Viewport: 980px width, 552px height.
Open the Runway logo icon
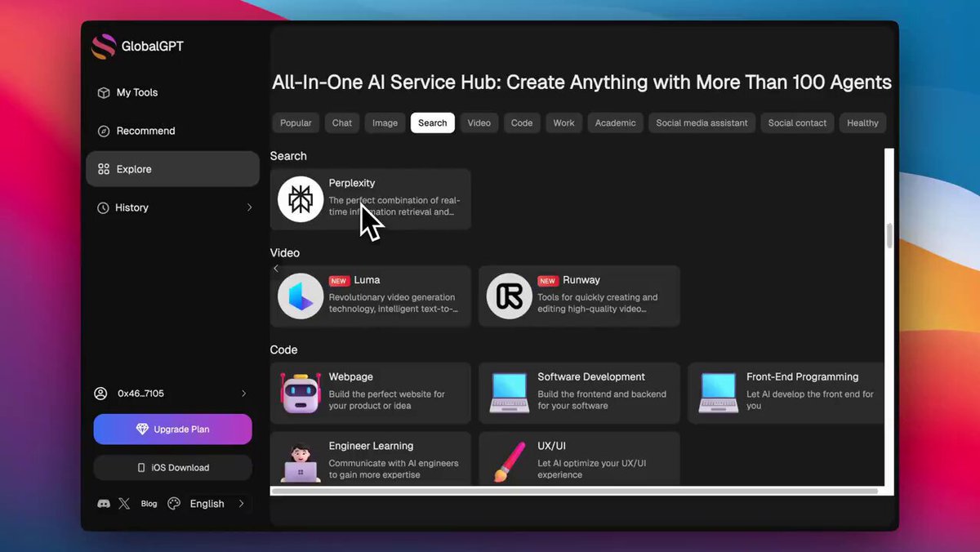coord(510,296)
